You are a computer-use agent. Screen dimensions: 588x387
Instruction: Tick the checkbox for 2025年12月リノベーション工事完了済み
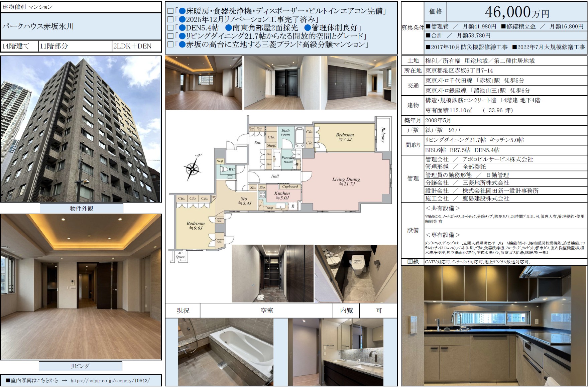click(170, 20)
